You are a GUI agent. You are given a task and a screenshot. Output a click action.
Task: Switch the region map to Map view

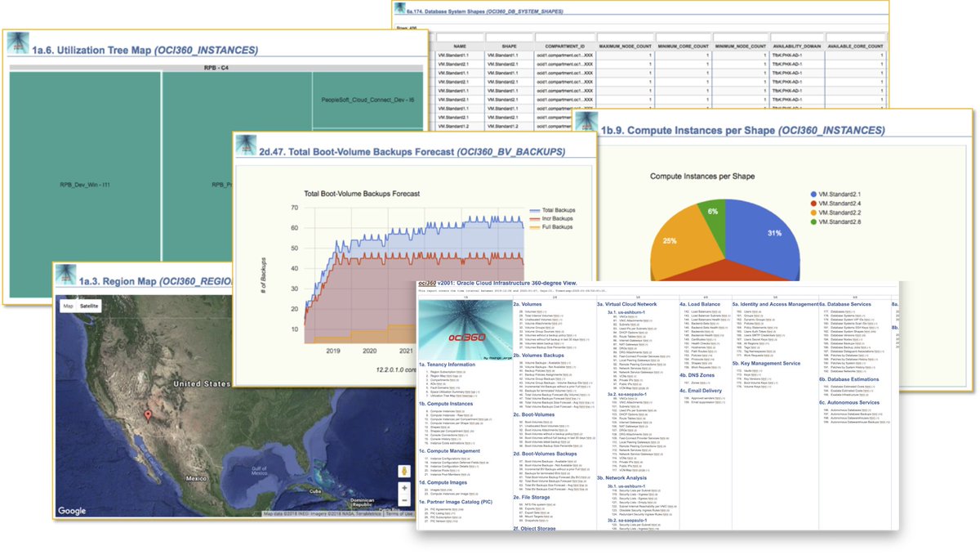tap(69, 306)
